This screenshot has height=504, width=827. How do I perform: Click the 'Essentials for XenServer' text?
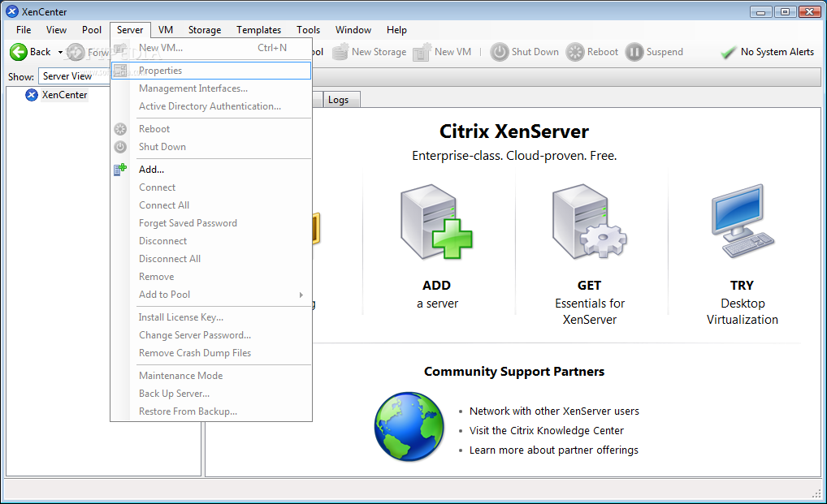pyautogui.click(x=589, y=312)
